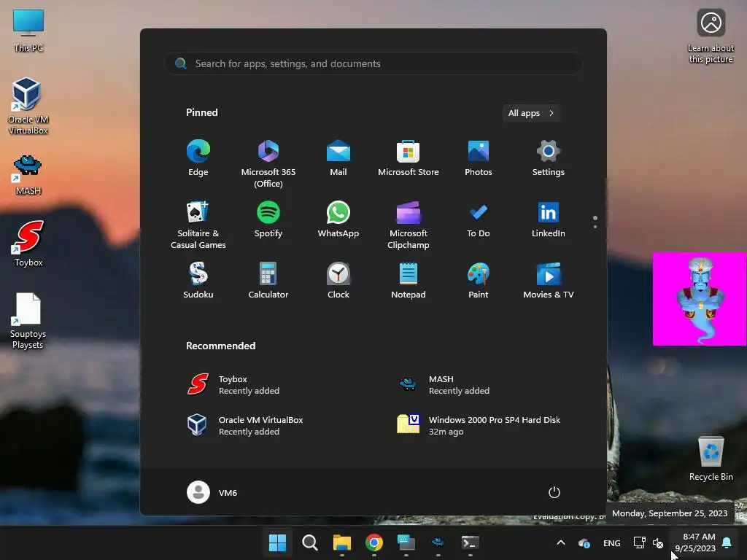Open the VM6 user account menu
Screen dimensions: 747x560
point(212,492)
